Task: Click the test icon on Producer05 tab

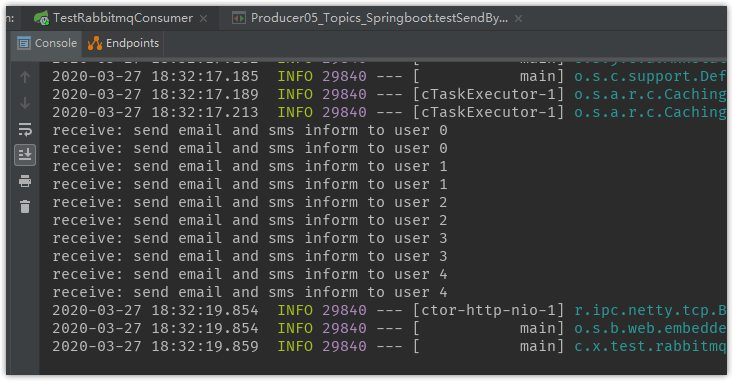Action: [x=239, y=19]
